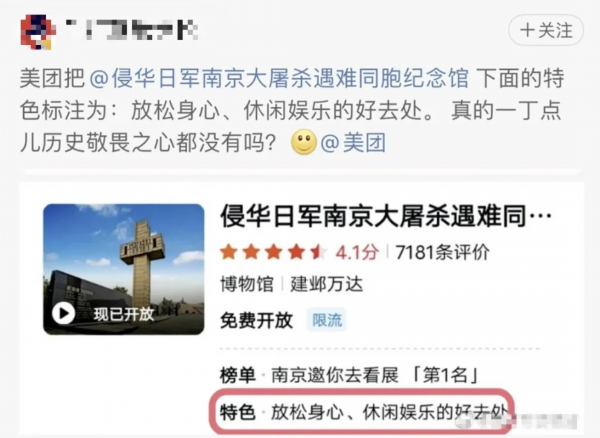Select the 博物馆 category tag

(247, 285)
